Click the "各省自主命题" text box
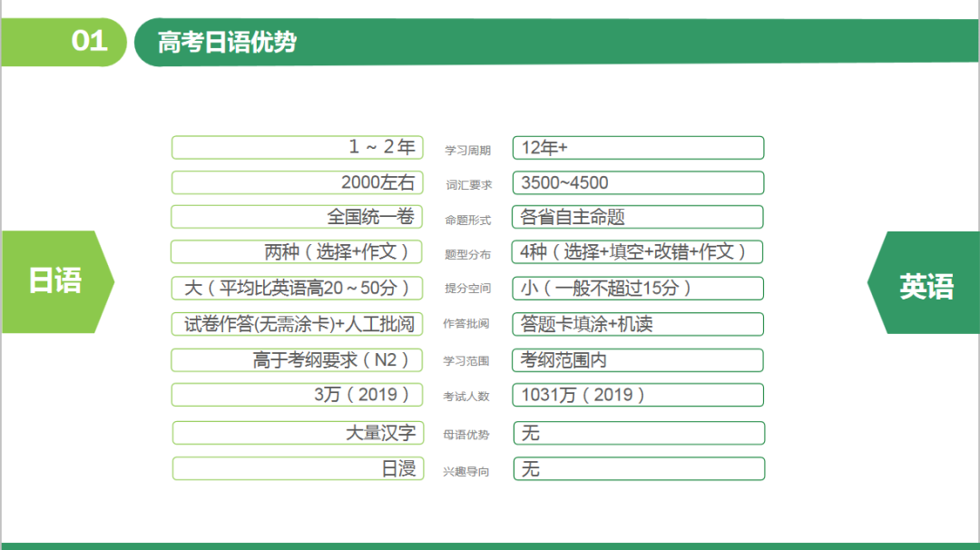 tap(638, 217)
